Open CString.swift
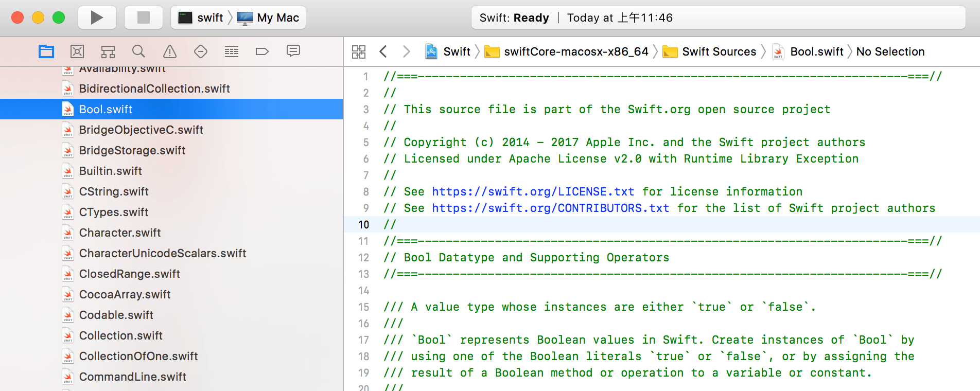This screenshot has width=980, height=391. 171,191
